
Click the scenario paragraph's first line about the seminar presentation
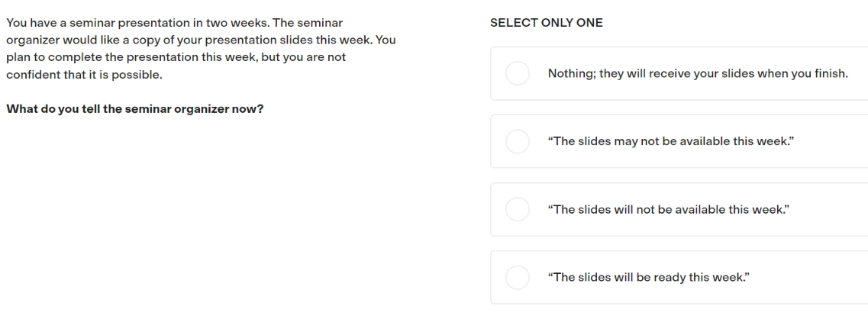point(174,23)
